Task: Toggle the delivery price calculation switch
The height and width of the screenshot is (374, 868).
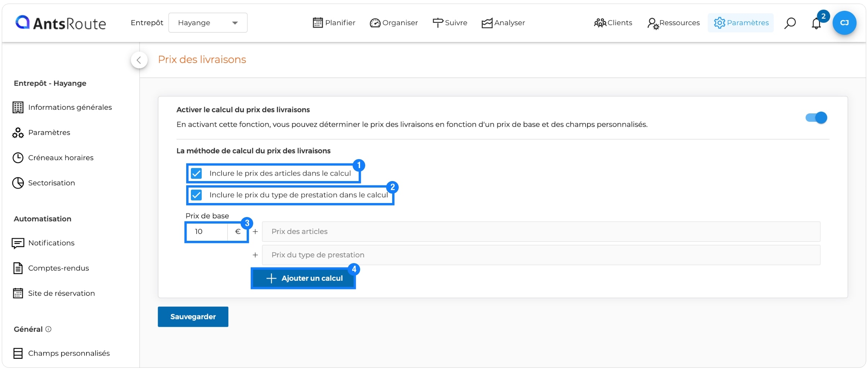Action: pyautogui.click(x=816, y=118)
